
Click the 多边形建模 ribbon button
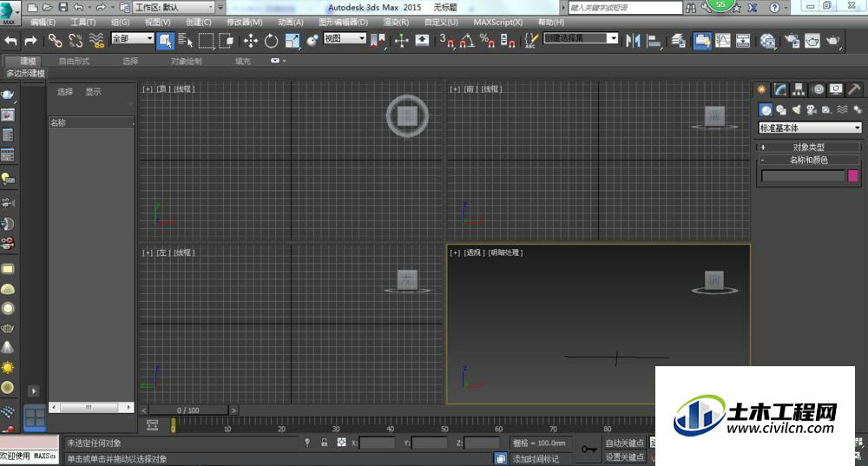point(25,73)
